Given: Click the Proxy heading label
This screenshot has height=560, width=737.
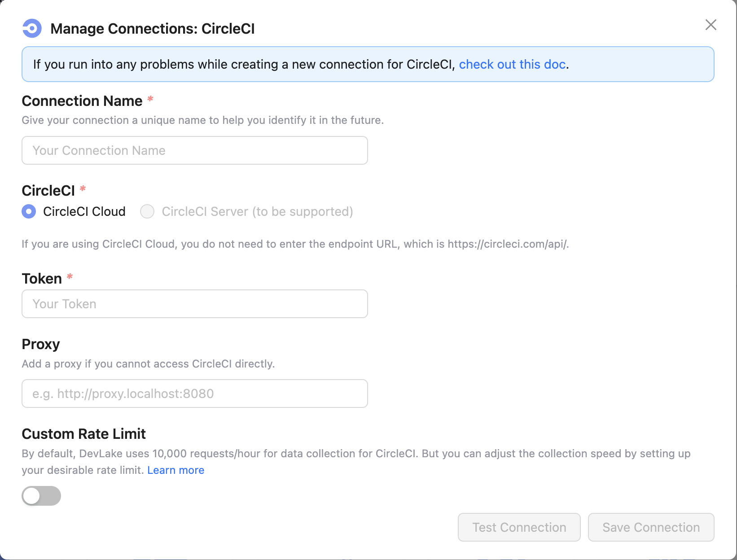Looking at the screenshot, I should pyautogui.click(x=41, y=344).
